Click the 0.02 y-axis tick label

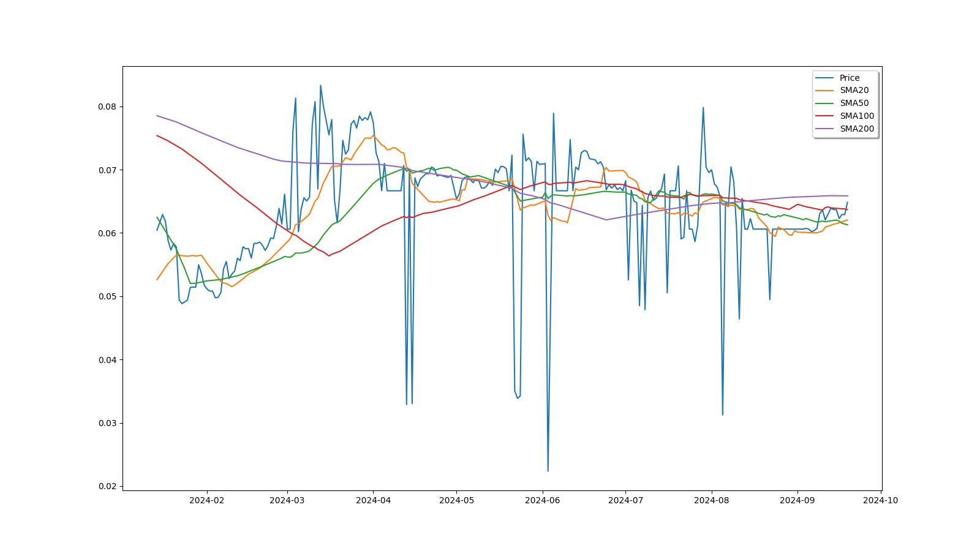click(x=107, y=487)
